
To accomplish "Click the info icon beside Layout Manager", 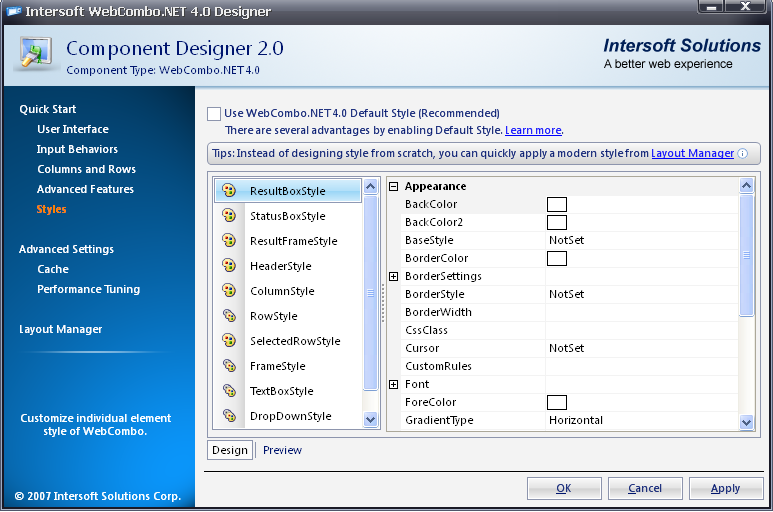I will 743,154.
